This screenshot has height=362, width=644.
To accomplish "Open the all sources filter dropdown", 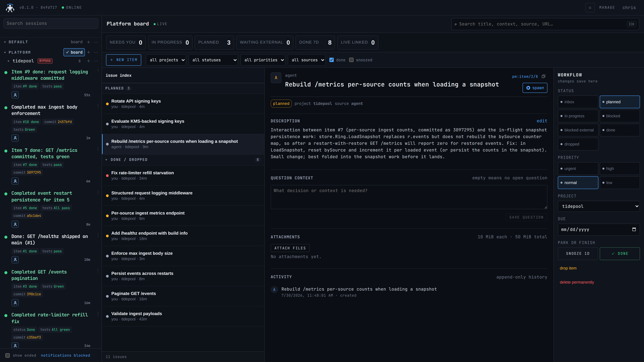I will [307, 60].
